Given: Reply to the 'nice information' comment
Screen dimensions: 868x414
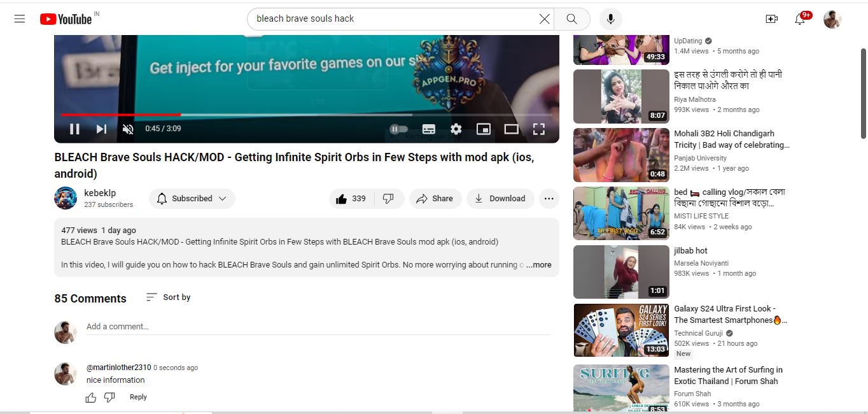Looking at the screenshot, I should point(138,397).
